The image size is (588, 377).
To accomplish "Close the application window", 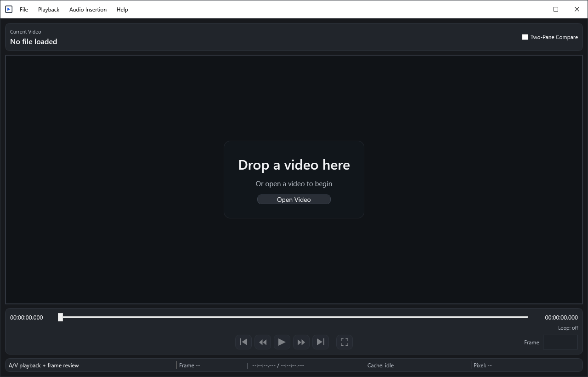I will (x=577, y=9).
